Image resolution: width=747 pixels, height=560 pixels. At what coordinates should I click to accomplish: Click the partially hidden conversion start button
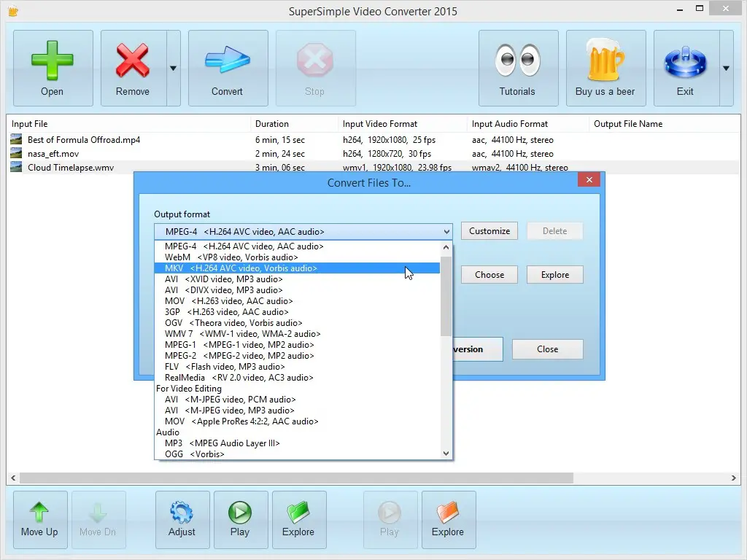tap(478, 349)
